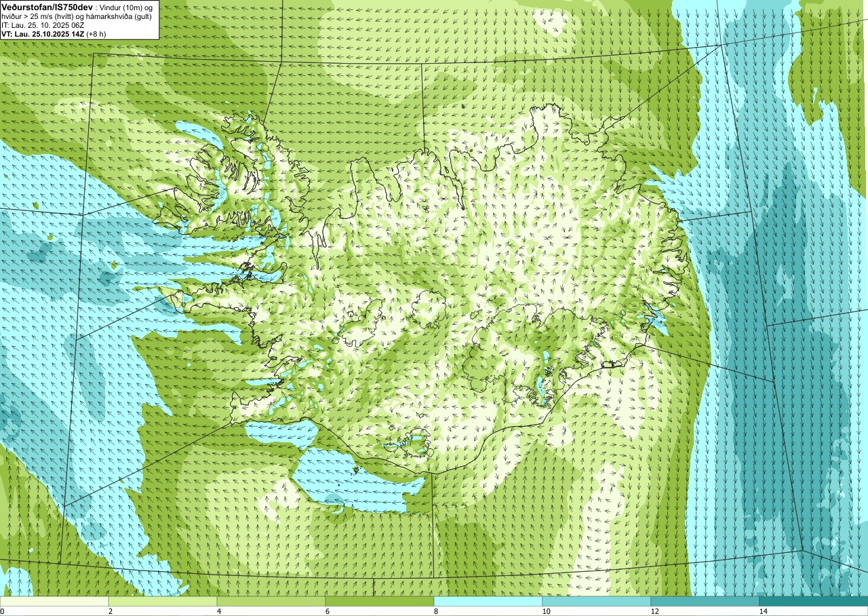Click the legend scale label 8

pyautogui.click(x=436, y=611)
